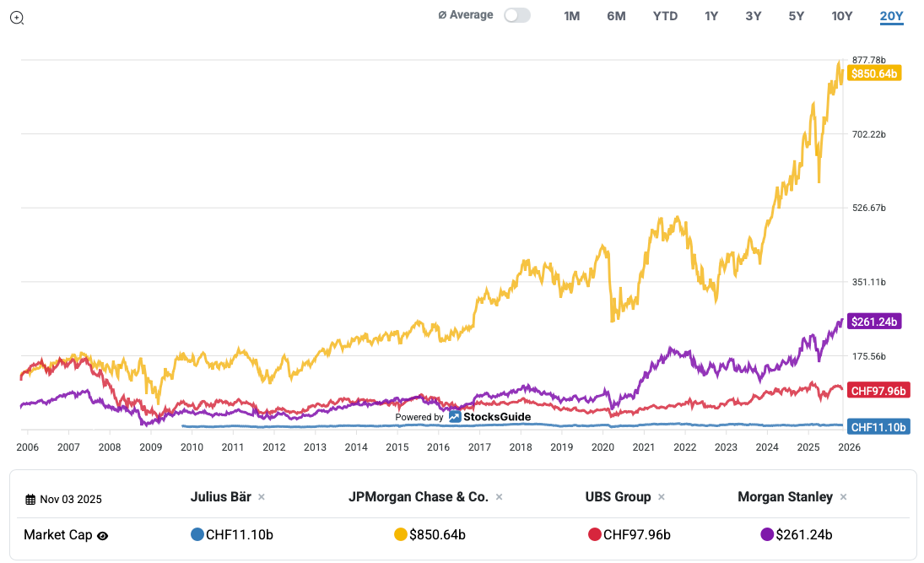
Task: Switch to the 1M time range
Action: click(x=571, y=16)
